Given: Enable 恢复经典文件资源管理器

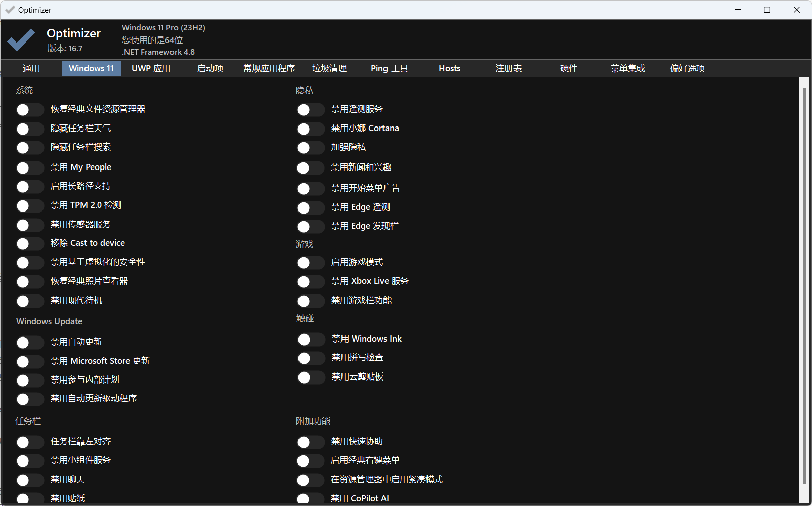Looking at the screenshot, I should click(29, 109).
